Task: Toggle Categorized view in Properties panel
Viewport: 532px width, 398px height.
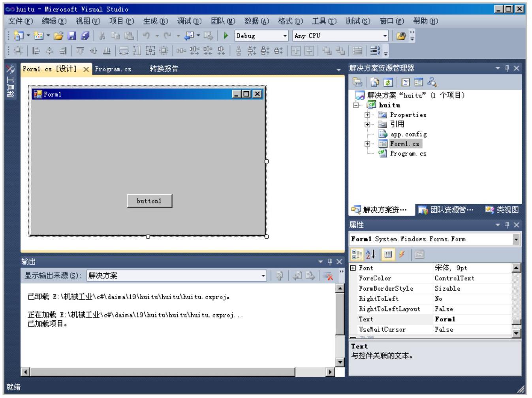Action: (357, 255)
